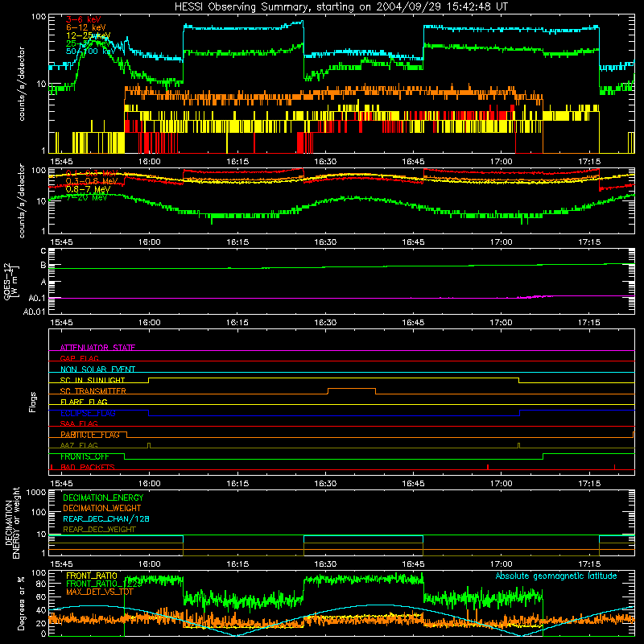Screen dimensions: 644x644
Task: Click the SC_TRANSMITTER flag label
Action: 93,391
